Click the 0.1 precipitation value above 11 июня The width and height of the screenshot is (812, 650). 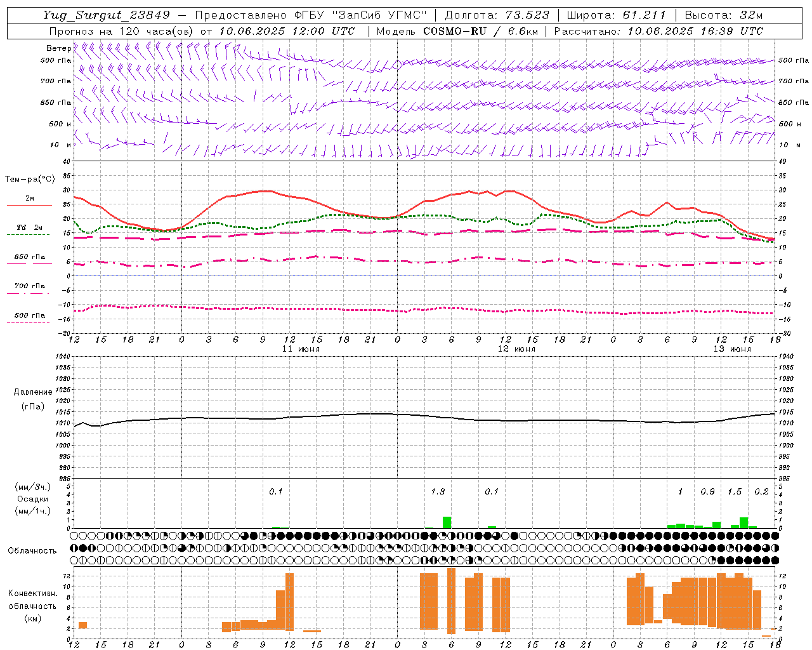276,492
